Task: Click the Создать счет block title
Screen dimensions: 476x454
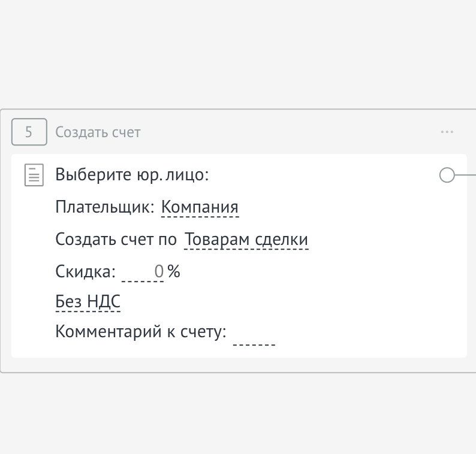Action: tap(98, 132)
